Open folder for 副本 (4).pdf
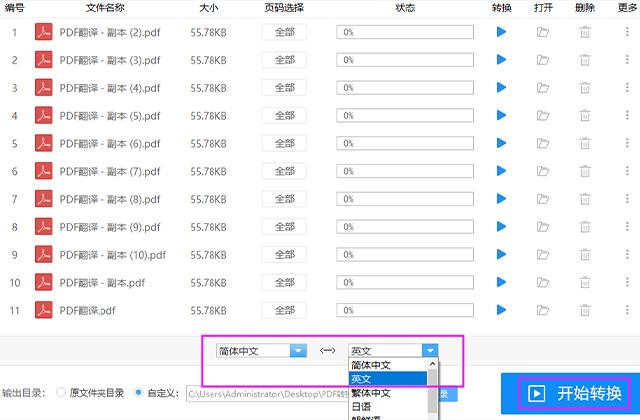Screen dimensions: 640x420 (x=542, y=87)
